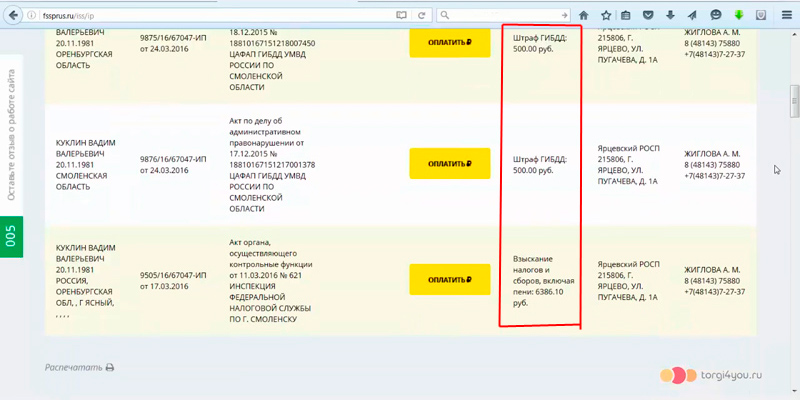Go back using the browser back arrow
Viewport: 800px width, 400px height.
(x=14, y=15)
